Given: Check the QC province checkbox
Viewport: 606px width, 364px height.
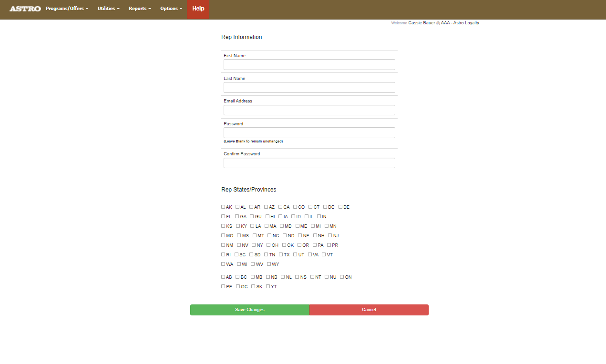Looking at the screenshot, I should pyautogui.click(x=238, y=286).
